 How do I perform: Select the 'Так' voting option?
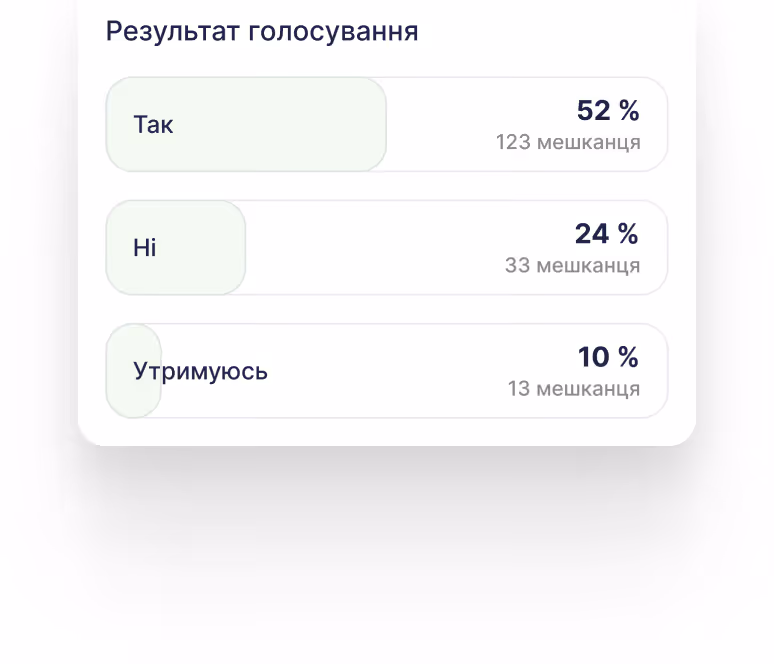pyautogui.click(x=387, y=124)
